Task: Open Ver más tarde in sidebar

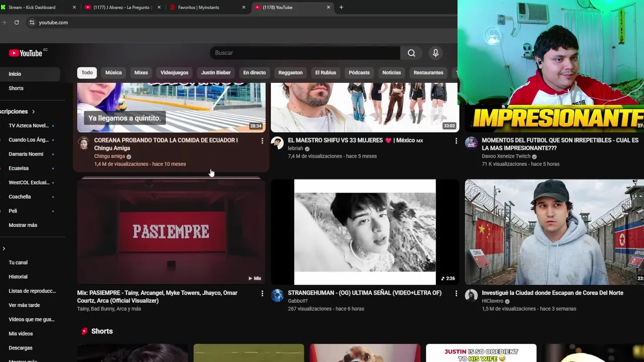Action: click(24, 305)
